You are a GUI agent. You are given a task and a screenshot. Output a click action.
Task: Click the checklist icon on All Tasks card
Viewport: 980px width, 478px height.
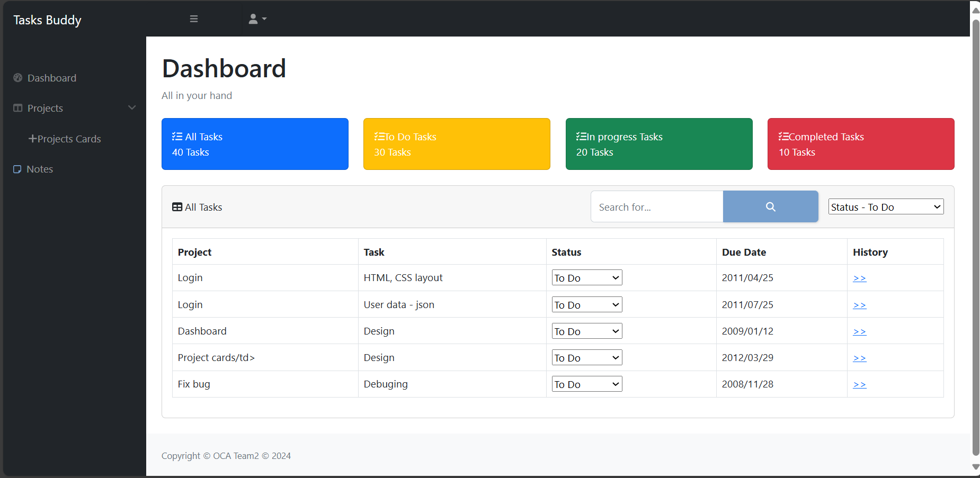[x=176, y=136]
